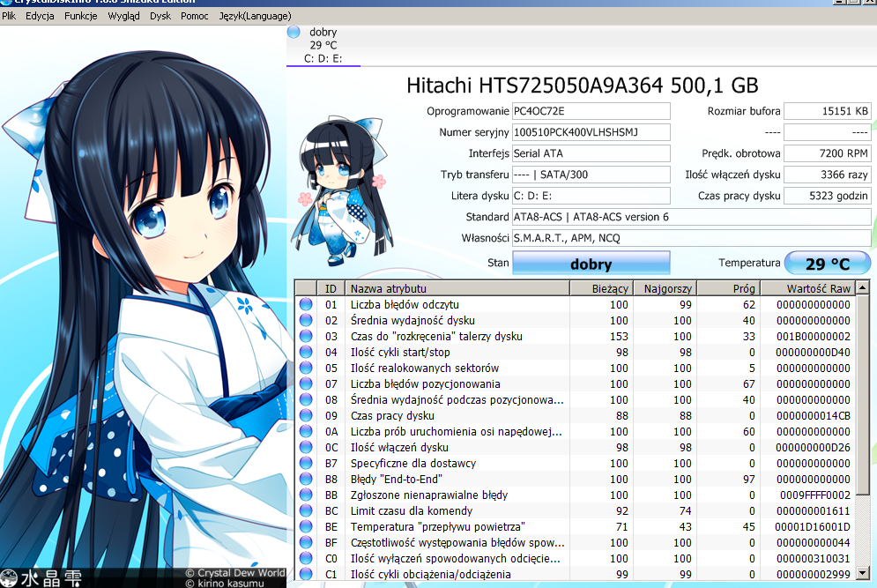Click the power-on hours field 5323 godzin

[x=828, y=196]
